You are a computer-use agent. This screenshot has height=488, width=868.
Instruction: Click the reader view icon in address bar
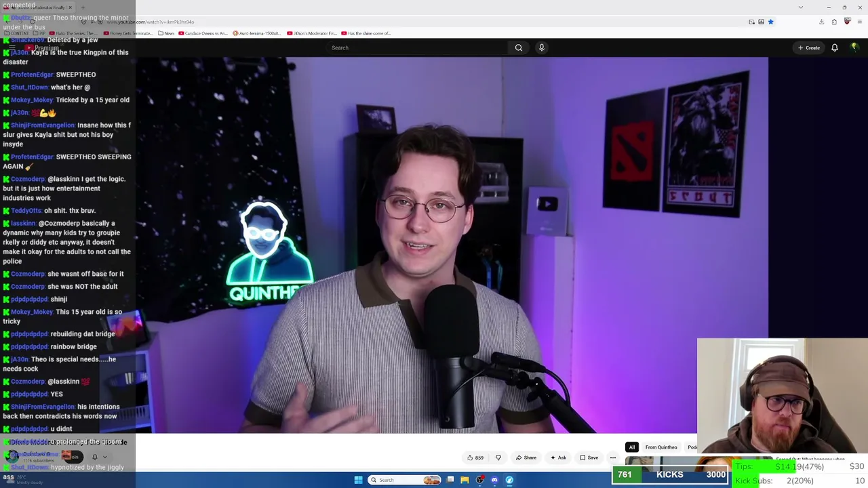pyautogui.click(x=761, y=22)
